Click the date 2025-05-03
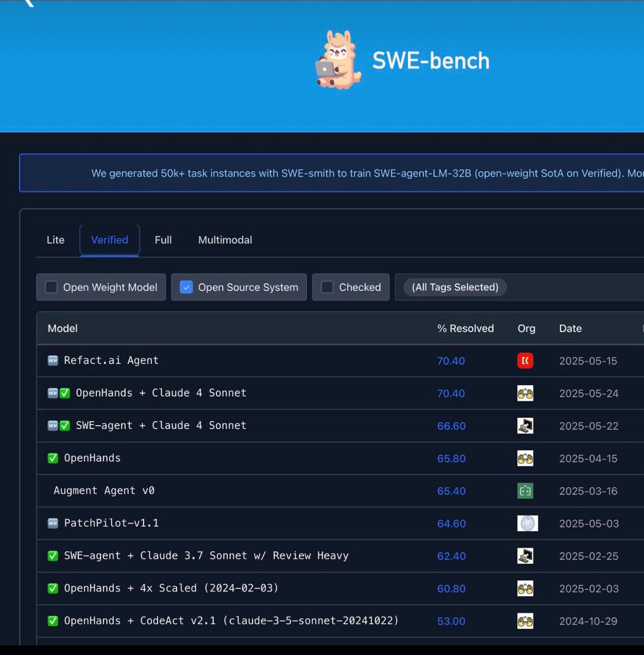Screen dimensions: 644x655 (589, 523)
